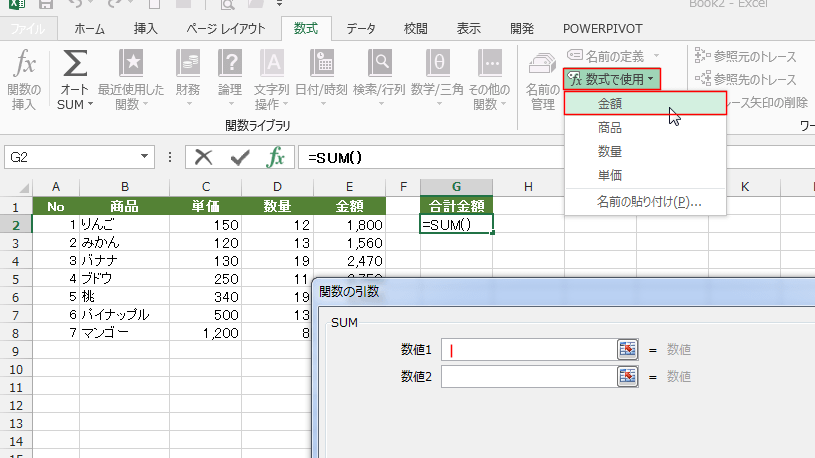The width and height of the screenshot is (815, 458).
Task: Open the 財務 functions icon
Action: click(x=187, y=66)
